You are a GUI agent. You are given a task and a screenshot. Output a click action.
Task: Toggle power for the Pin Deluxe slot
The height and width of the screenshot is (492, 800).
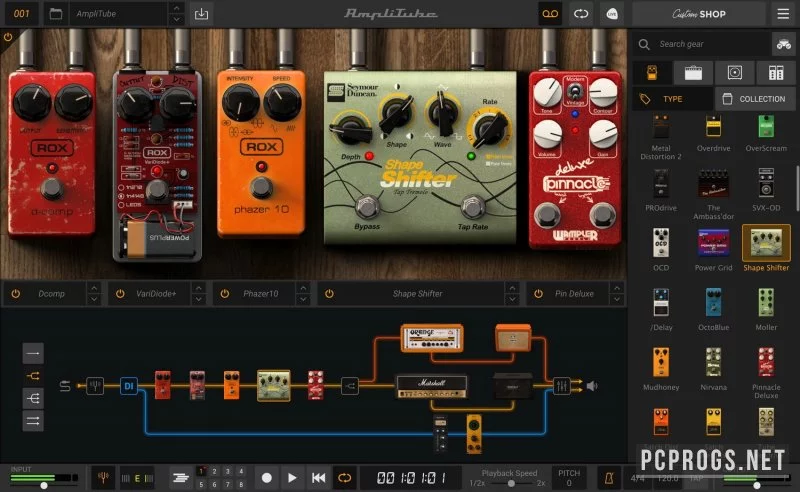tap(538, 293)
